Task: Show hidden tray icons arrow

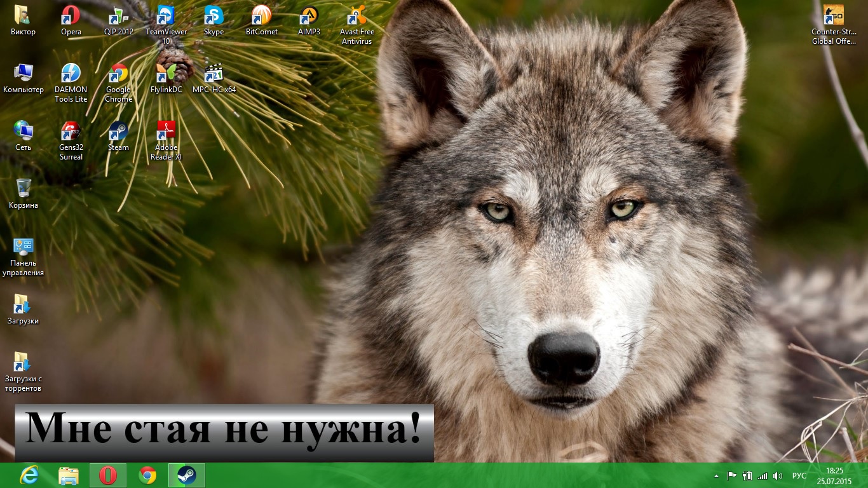Action: [x=717, y=476]
